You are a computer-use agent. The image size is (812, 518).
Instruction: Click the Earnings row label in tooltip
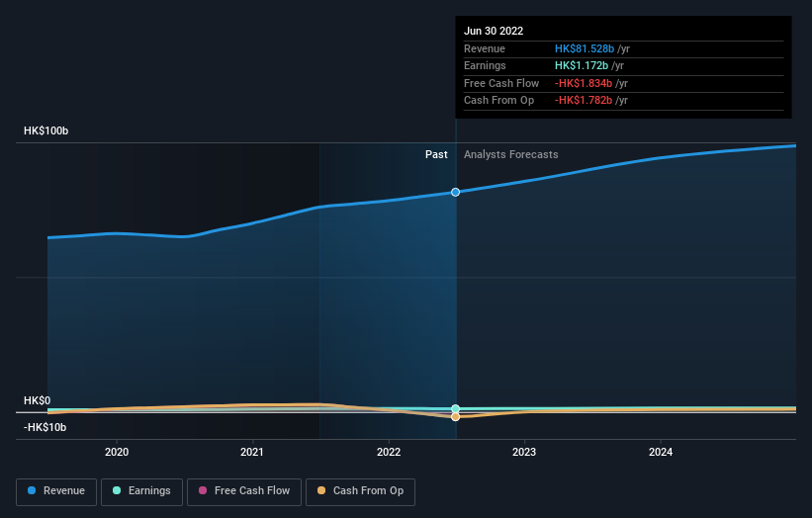coord(485,65)
